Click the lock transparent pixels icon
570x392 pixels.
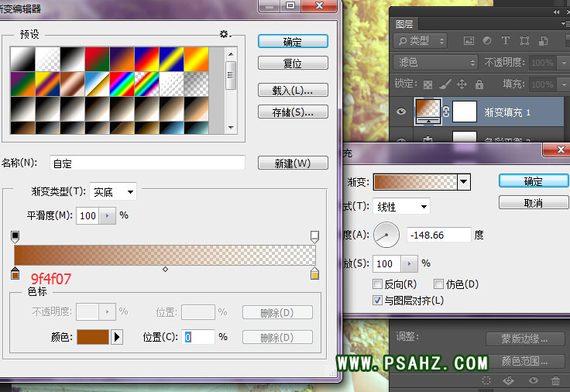pyautogui.click(x=428, y=84)
